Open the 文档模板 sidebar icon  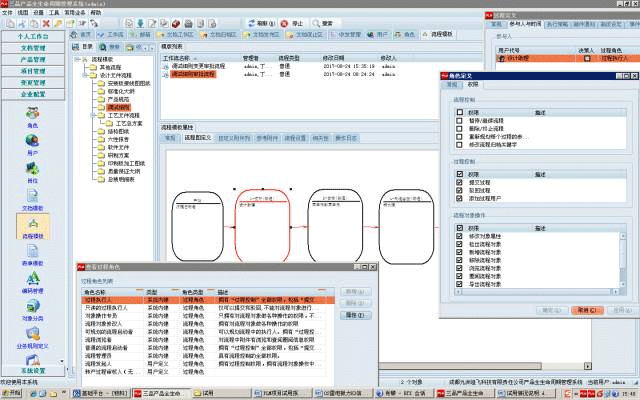coord(31,197)
